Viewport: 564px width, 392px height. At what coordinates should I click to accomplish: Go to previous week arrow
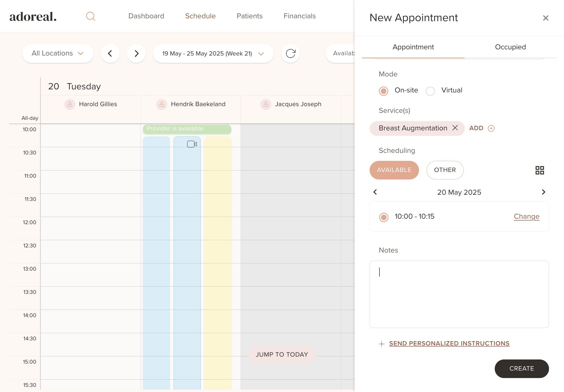110,53
